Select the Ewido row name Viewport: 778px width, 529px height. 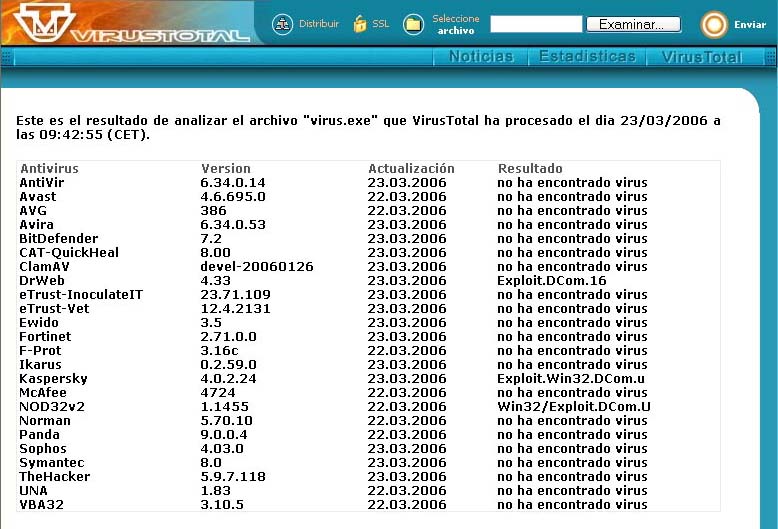(39, 323)
